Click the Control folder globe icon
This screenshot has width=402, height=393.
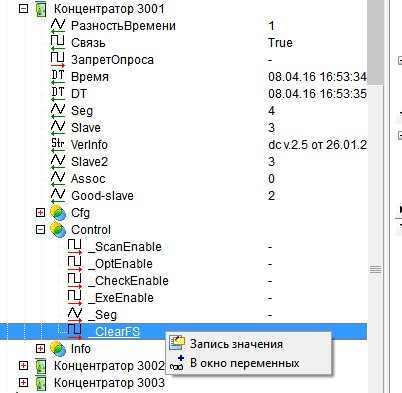(58, 230)
